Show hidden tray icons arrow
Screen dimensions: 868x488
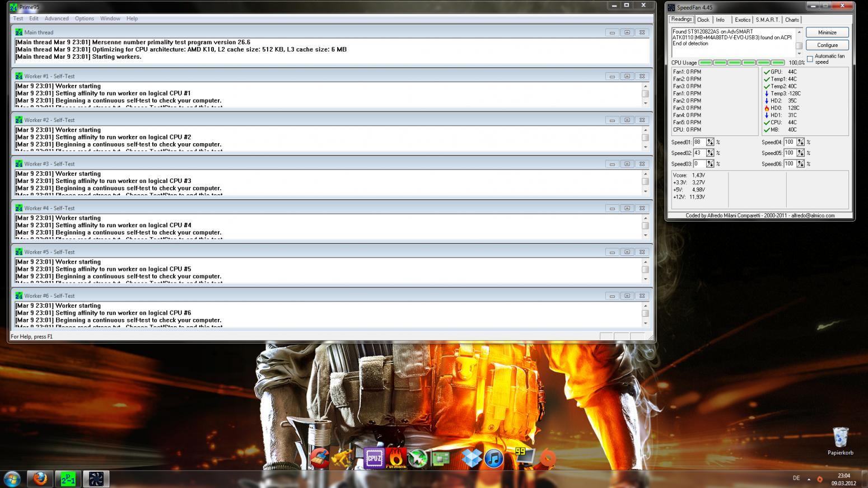[809, 479]
